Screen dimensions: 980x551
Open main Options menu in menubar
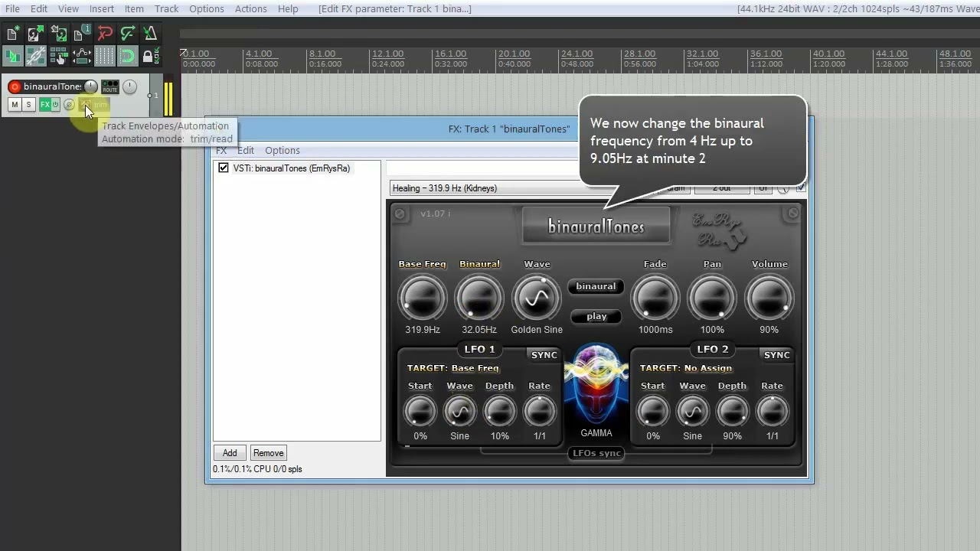pyautogui.click(x=207, y=8)
